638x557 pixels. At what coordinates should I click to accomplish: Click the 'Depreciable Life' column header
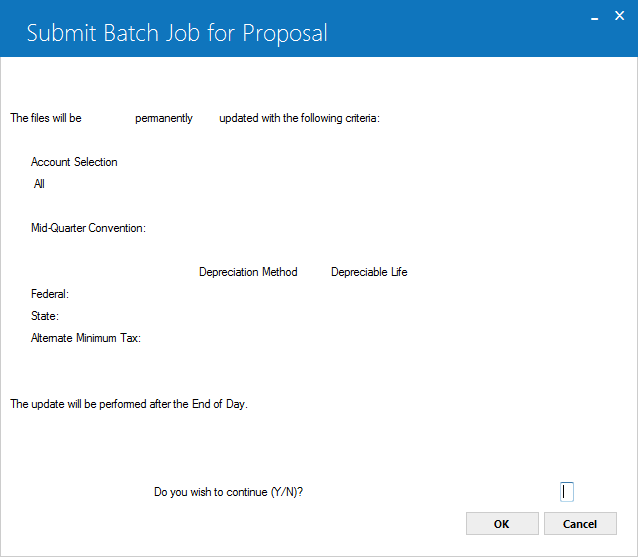[x=369, y=272]
